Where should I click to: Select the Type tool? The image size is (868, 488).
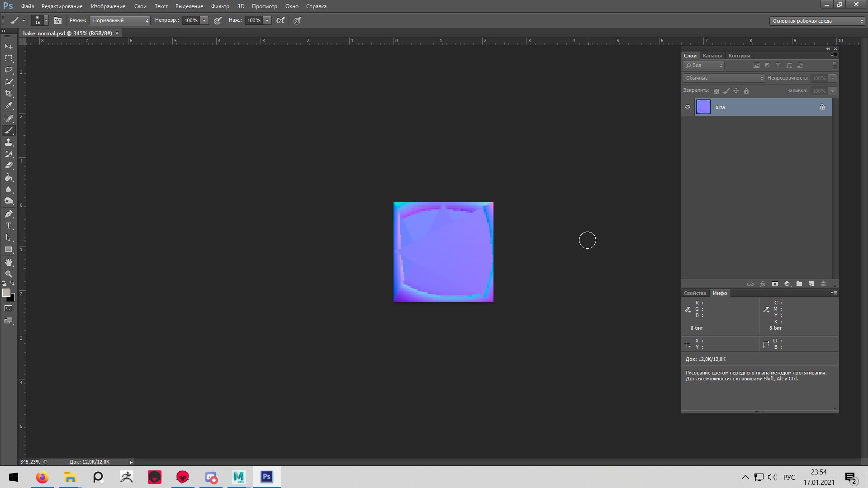(9, 225)
